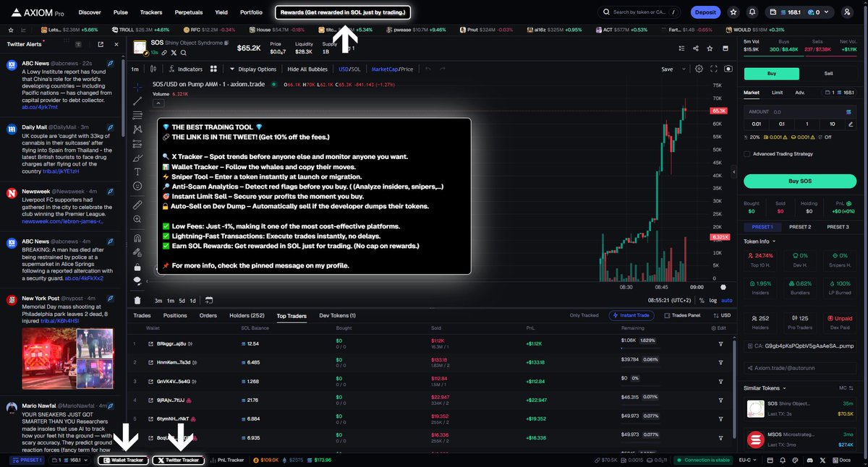868x467 pixels.
Task: Go to the Portfolio page
Action: tap(251, 12)
